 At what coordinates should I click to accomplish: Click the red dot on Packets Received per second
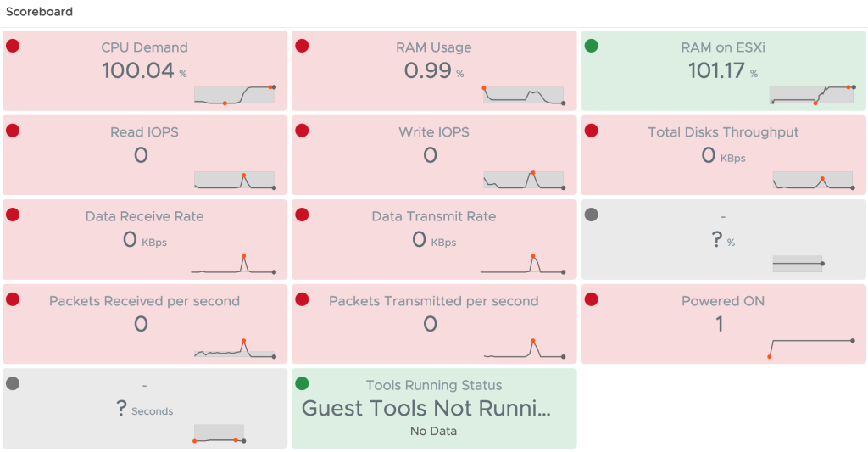(13, 299)
